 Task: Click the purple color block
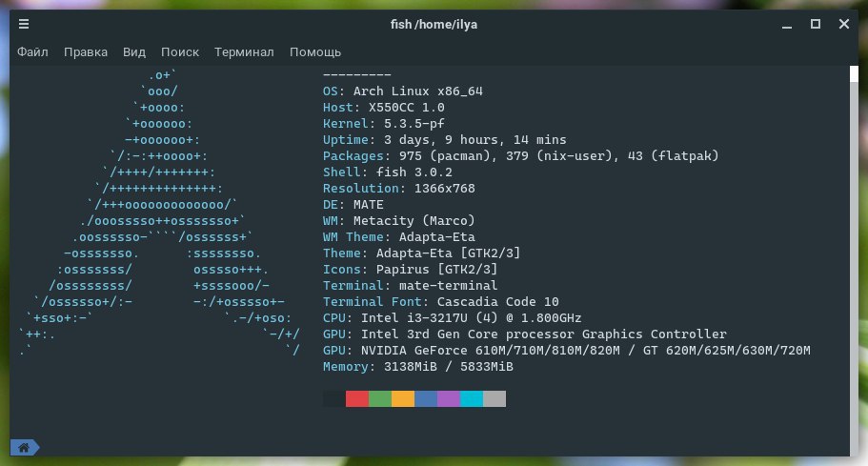449,398
